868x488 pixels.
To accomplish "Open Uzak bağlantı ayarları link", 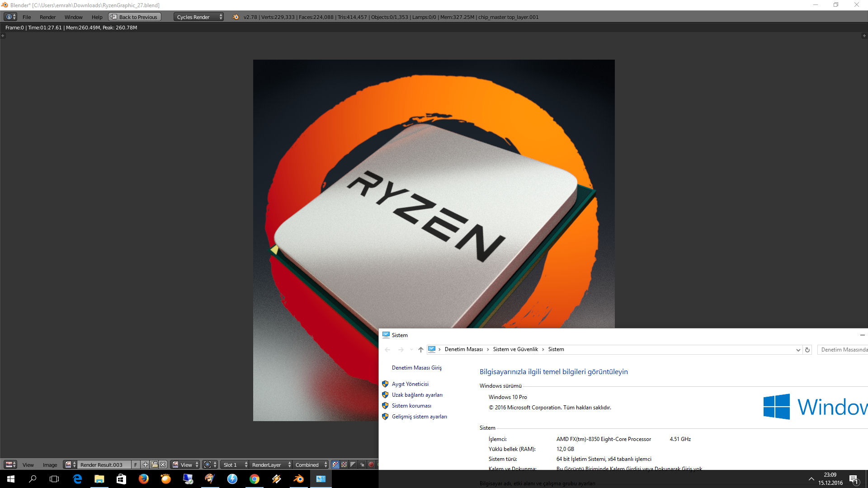I will coord(417,395).
